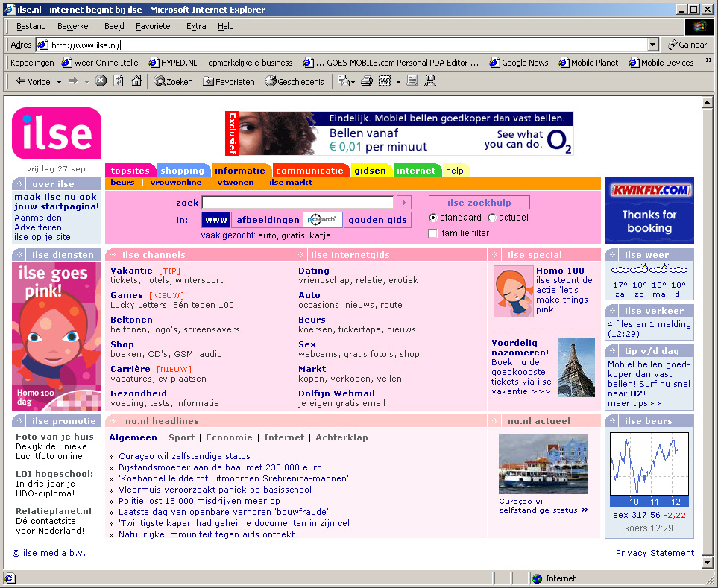The image size is (718, 588).
Task: Open the Favorieten pane from toolbar
Action: click(228, 81)
